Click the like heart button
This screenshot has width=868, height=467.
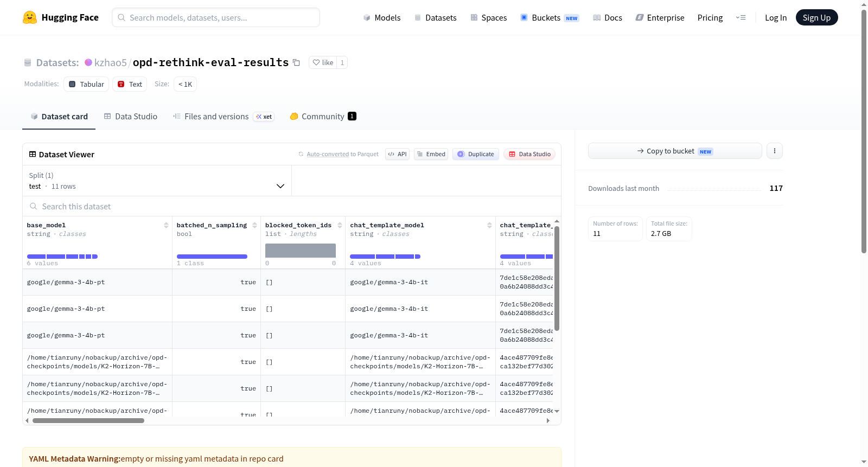(x=323, y=62)
